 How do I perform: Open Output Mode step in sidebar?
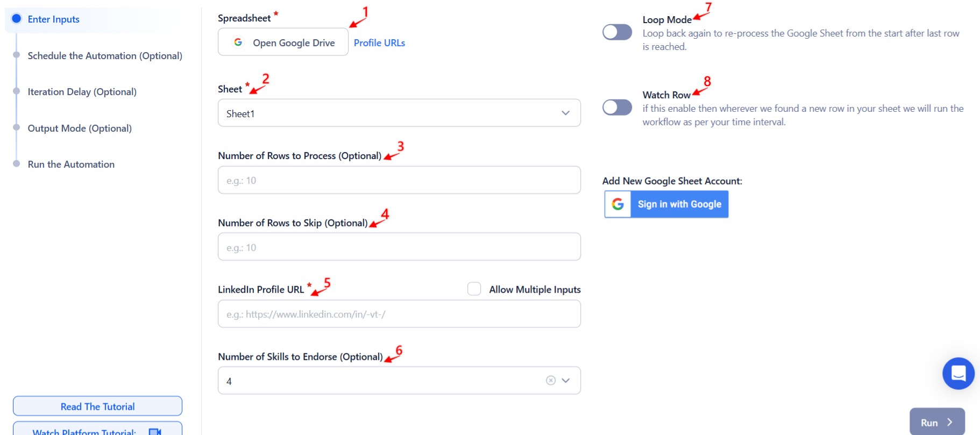click(x=80, y=128)
